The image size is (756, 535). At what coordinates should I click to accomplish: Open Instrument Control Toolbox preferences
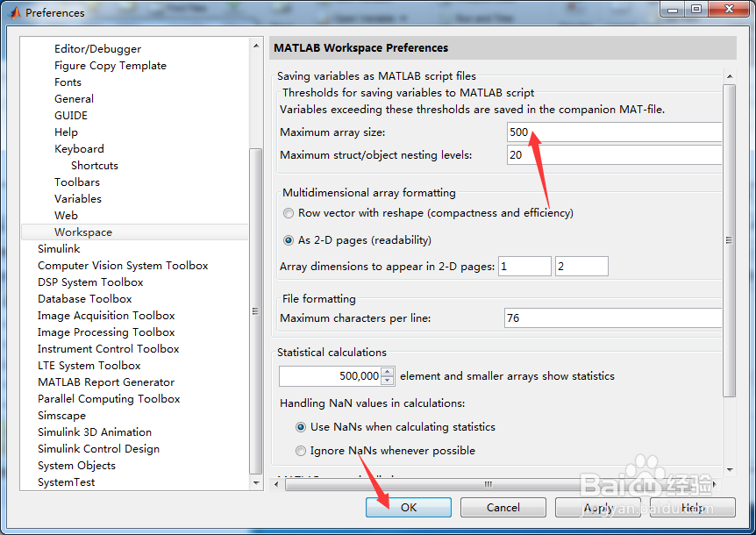pos(109,349)
